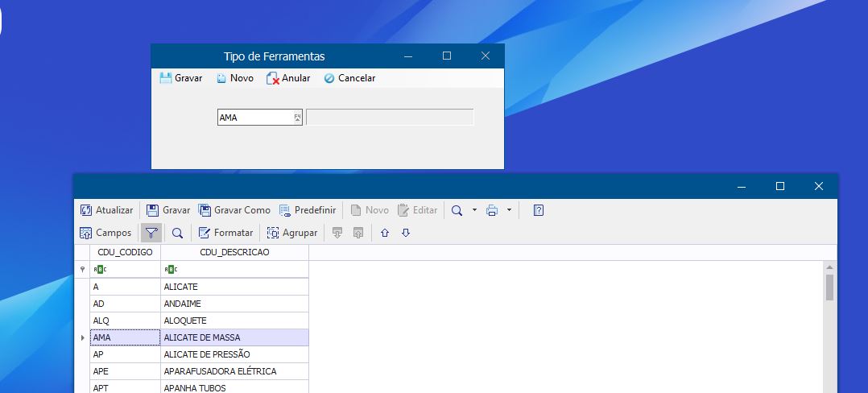
Task: Expand the print dropdown arrow
Action: [509, 210]
